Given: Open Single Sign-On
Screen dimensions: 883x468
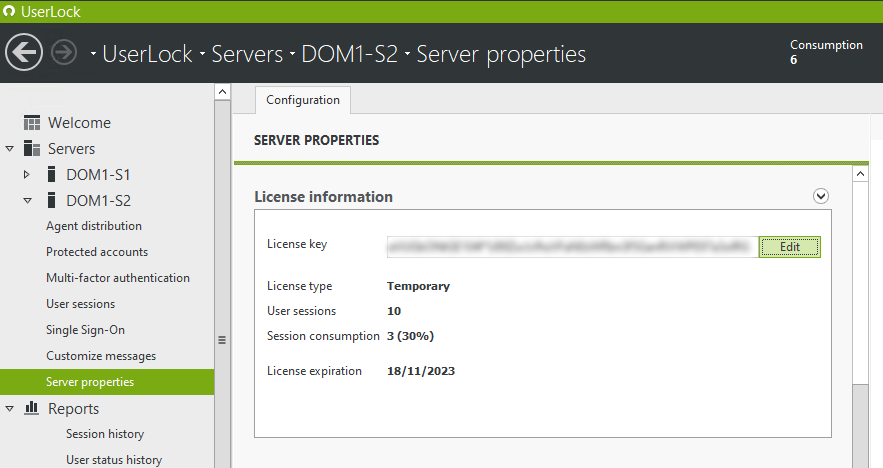Looking at the screenshot, I should click(x=86, y=330).
